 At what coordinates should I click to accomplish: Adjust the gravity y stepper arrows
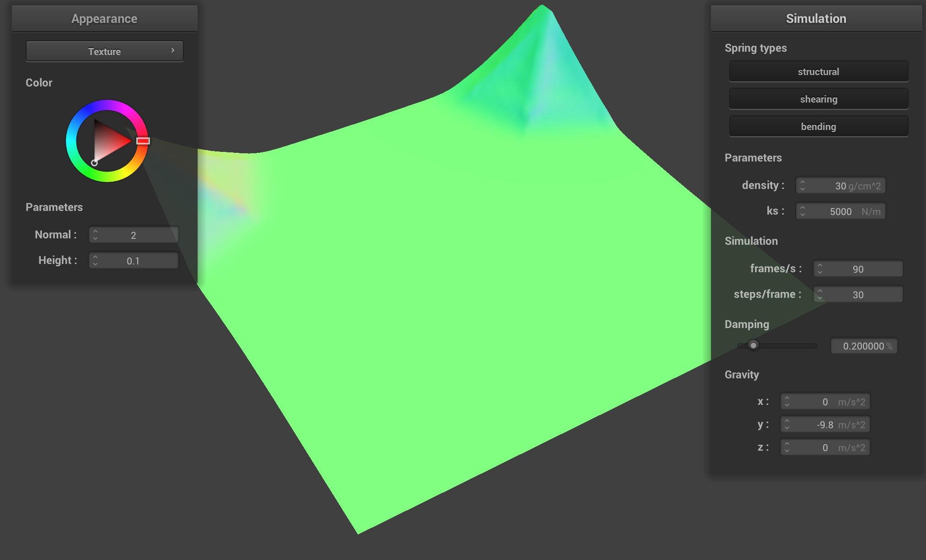787,424
